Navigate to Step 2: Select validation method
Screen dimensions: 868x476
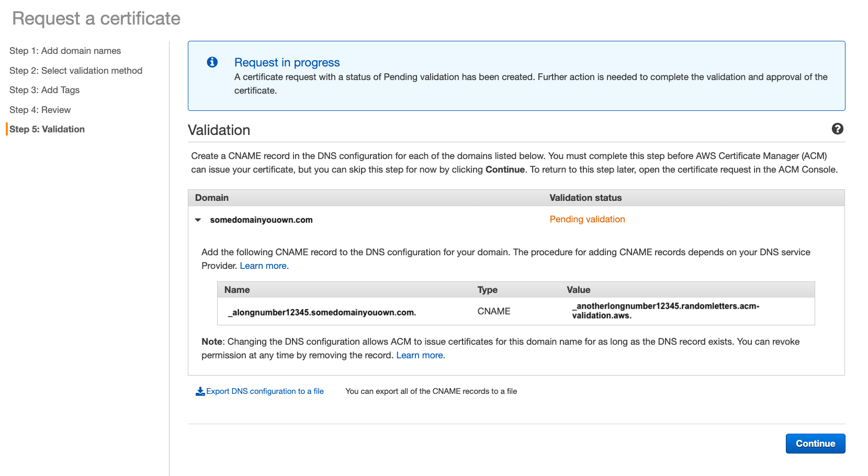pos(76,71)
